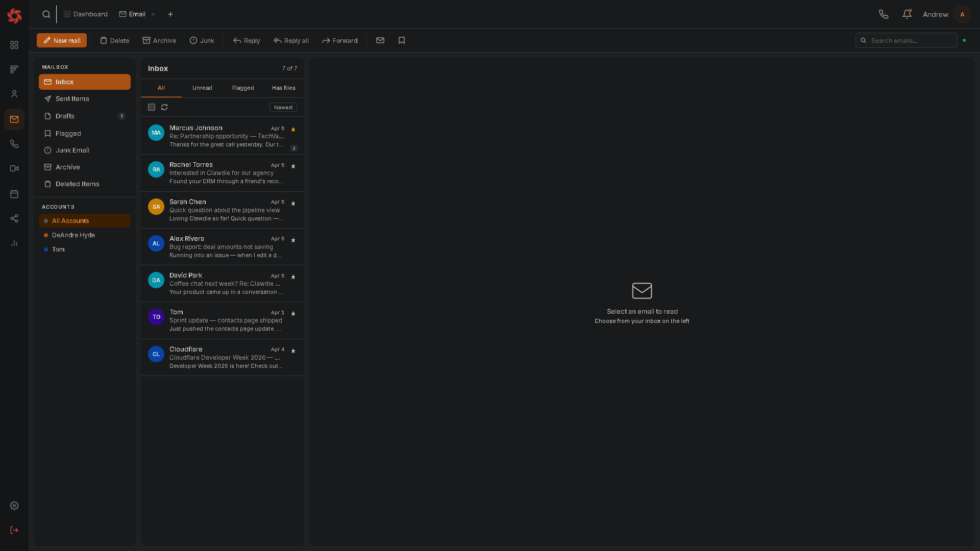Click Marcus Johnson's MA avatar
Screen dimensions: 980x551
click(156, 133)
